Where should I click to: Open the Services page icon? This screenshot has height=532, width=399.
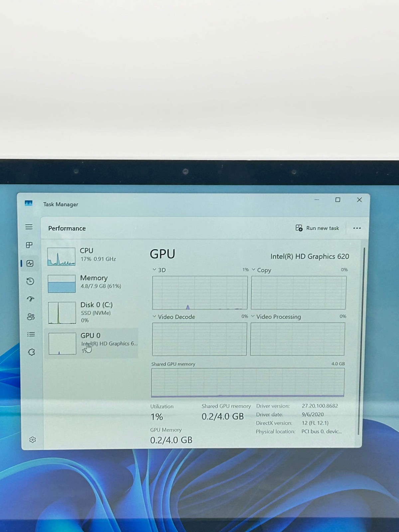pos(32,352)
